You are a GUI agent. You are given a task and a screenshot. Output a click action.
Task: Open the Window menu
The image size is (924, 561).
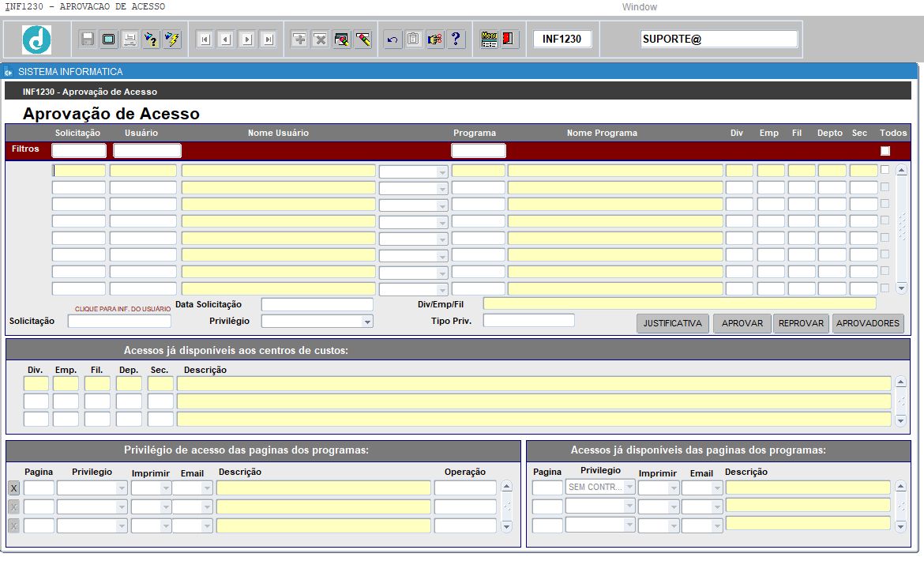(640, 7)
